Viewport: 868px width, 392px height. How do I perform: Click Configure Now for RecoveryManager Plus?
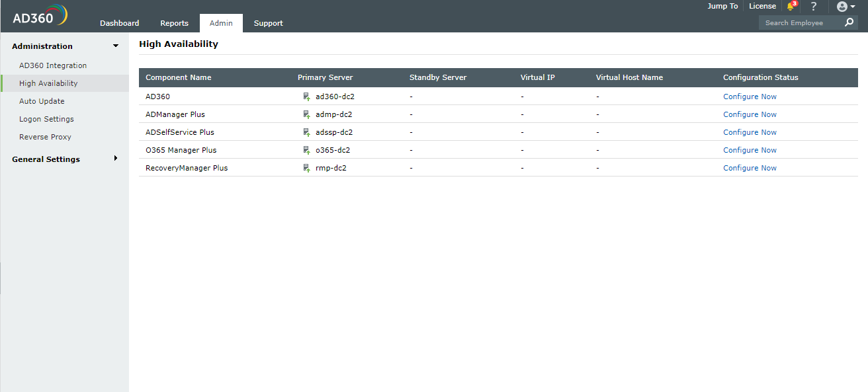[x=750, y=167]
